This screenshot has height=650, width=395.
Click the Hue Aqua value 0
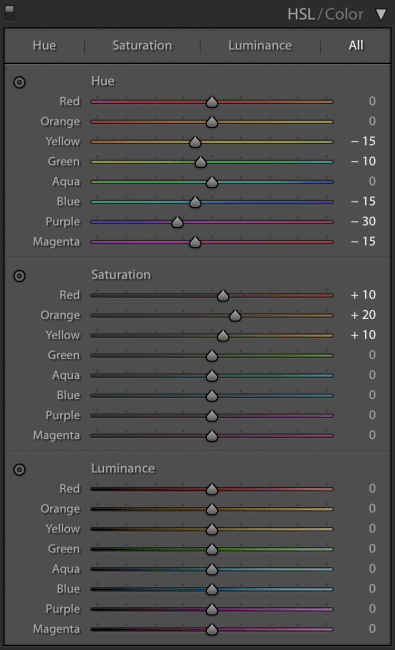(372, 181)
